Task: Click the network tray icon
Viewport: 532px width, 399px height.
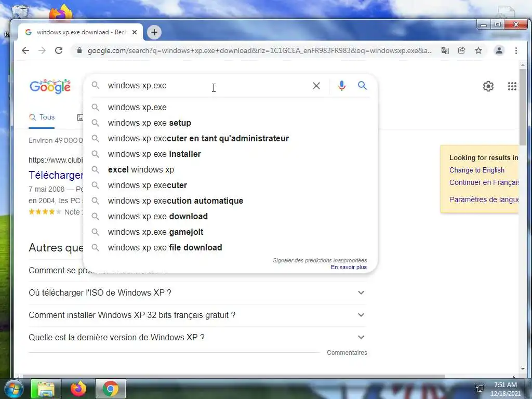Action: coord(480,389)
